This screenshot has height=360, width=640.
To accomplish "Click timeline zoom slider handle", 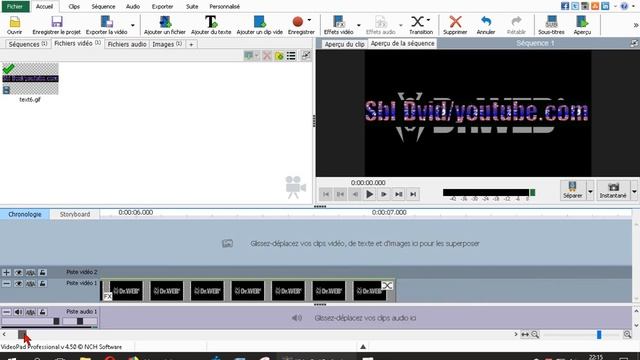I will pyautogui.click(x=599, y=335).
